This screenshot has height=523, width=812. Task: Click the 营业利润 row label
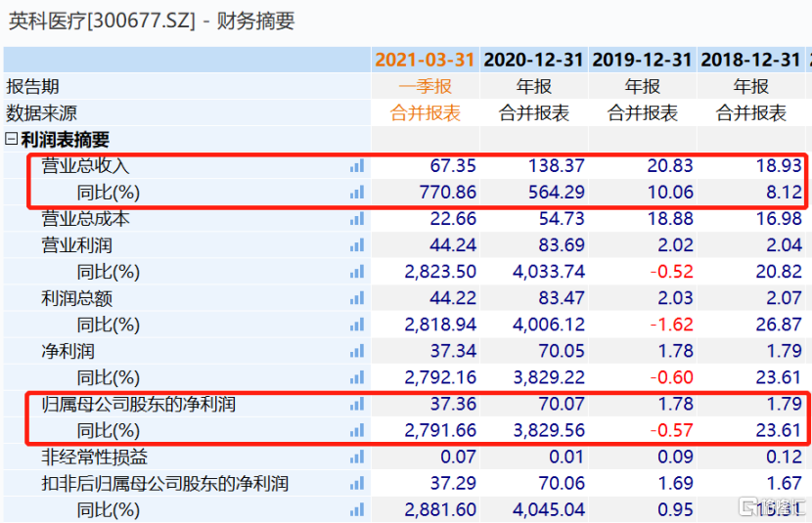(76, 245)
